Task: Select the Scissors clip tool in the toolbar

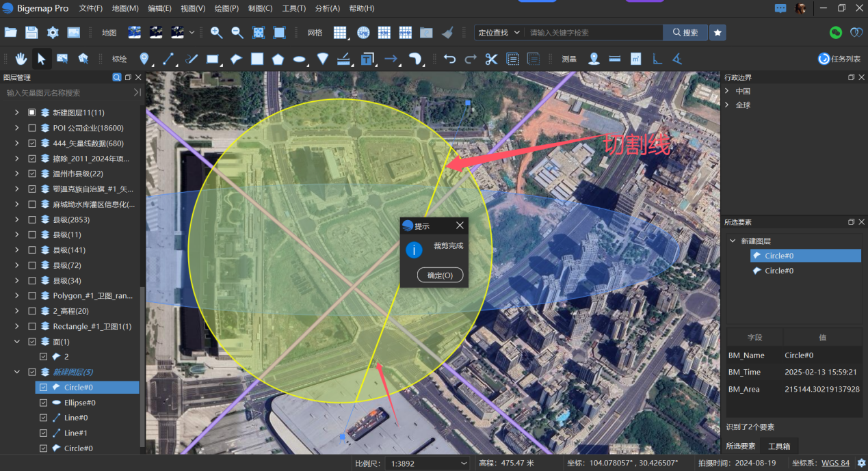Action: [x=490, y=59]
